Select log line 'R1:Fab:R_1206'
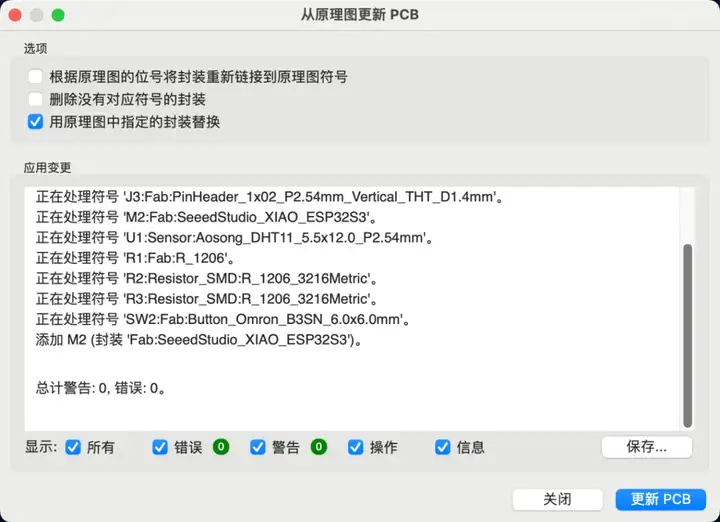Screen dimensions: 720x522 [135, 258]
